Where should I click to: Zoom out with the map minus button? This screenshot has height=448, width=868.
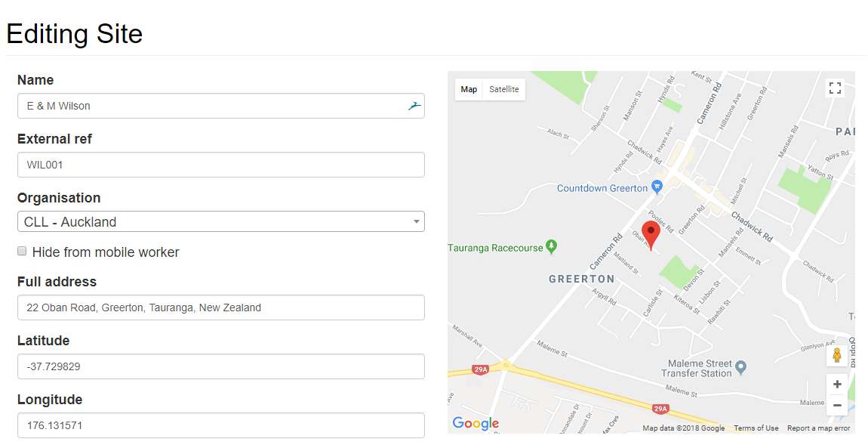coord(836,406)
